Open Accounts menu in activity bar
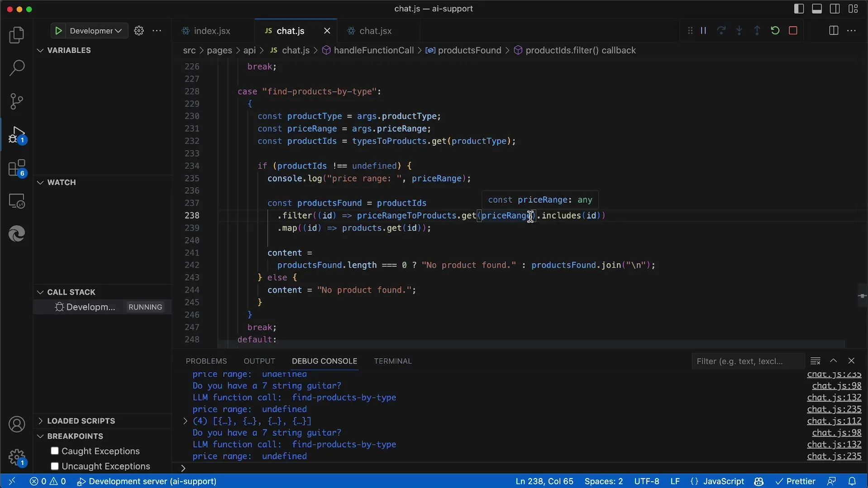The height and width of the screenshot is (488, 868). point(17,424)
